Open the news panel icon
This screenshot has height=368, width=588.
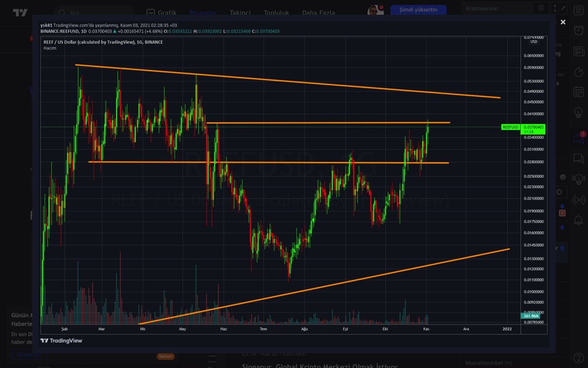coord(578,51)
